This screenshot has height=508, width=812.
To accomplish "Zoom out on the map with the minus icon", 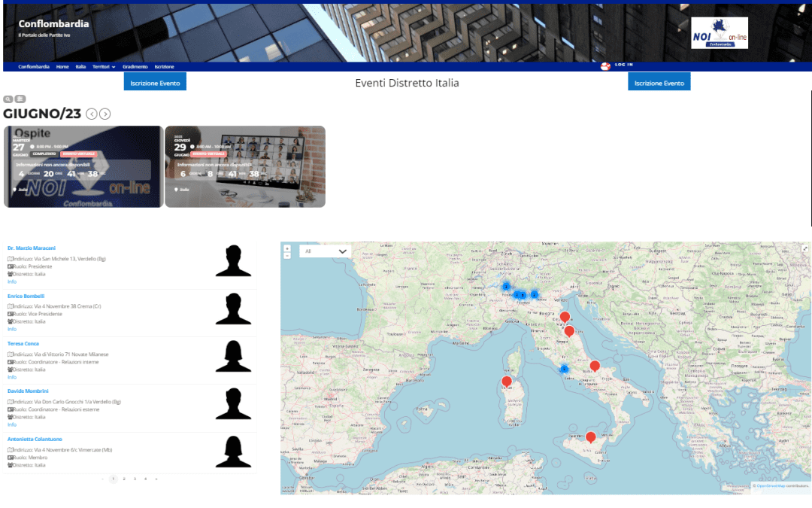I will 286,256.
